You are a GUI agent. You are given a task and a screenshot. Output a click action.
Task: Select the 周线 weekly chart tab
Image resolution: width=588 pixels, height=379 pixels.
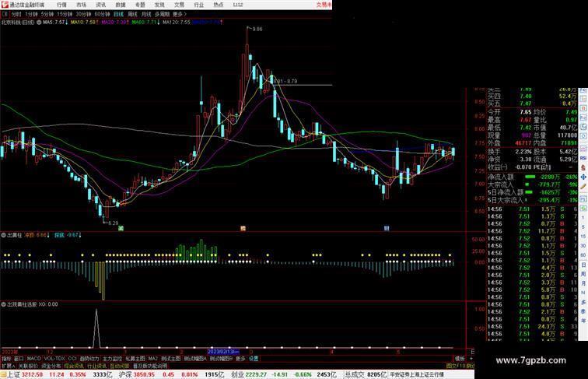tap(132, 14)
